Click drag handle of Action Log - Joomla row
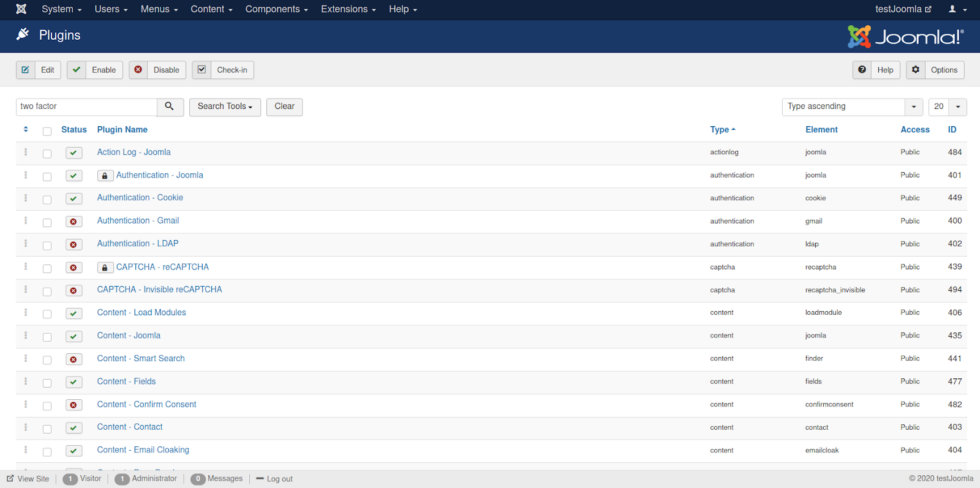This screenshot has width=980, height=488. [26, 152]
